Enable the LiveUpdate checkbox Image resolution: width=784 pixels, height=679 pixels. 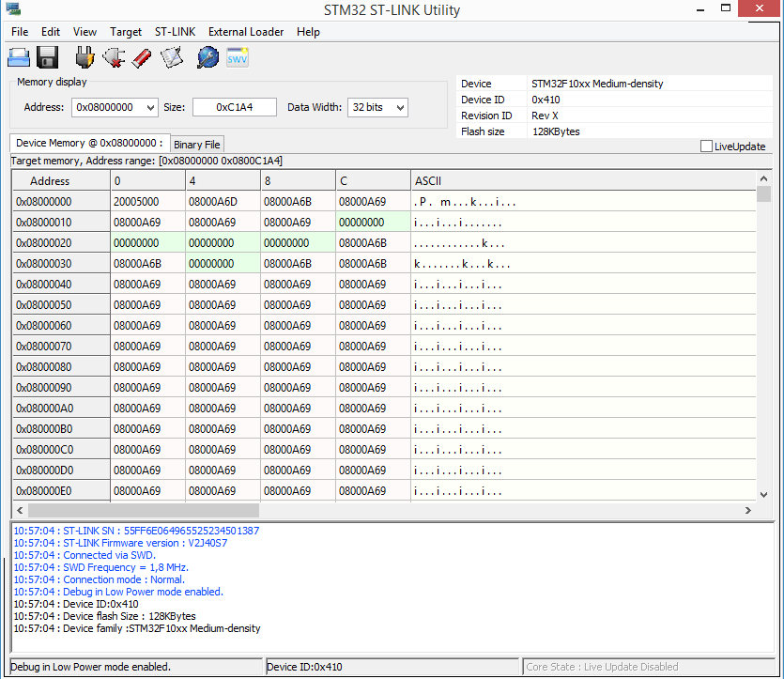point(707,147)
